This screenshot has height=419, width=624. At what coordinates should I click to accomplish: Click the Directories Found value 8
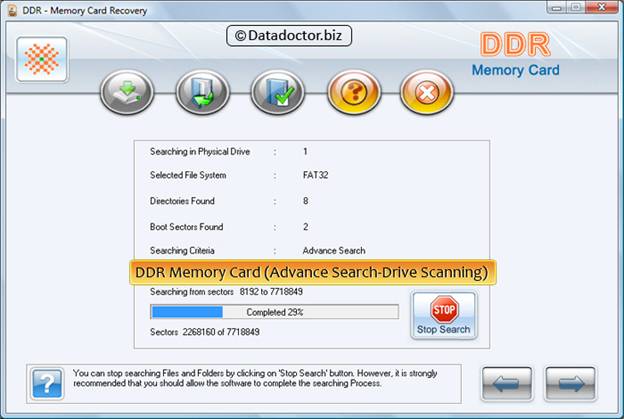305,201
